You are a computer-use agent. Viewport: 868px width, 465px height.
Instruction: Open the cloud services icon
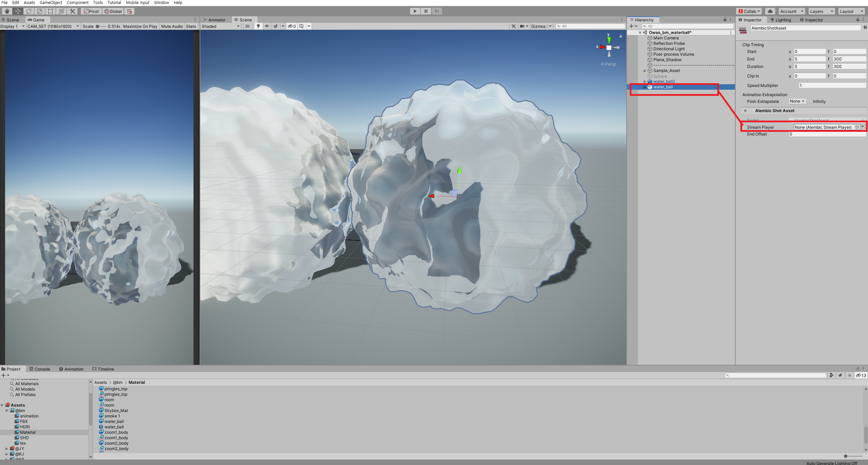tap(770, 11)
